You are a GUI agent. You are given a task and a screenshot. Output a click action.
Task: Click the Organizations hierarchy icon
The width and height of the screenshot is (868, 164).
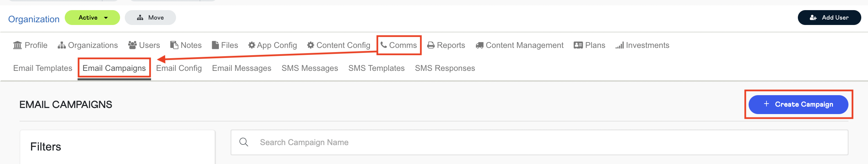pos(61,45)
